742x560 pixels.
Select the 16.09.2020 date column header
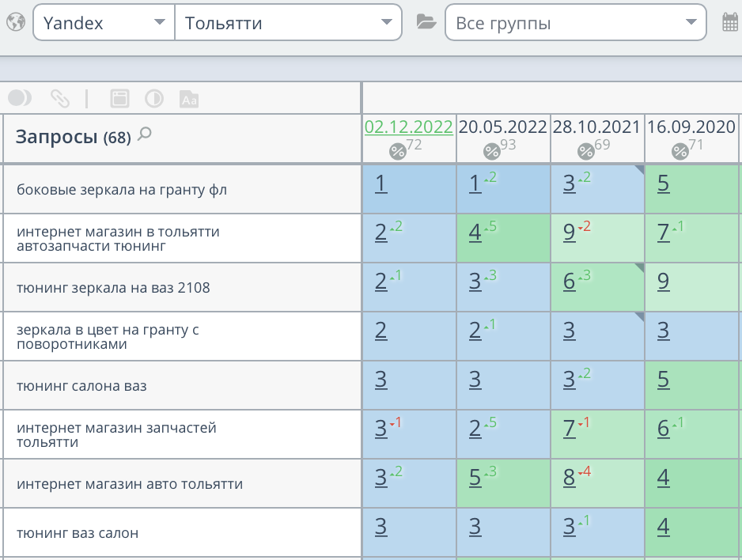pyautogui.click(x=691, y=127)
